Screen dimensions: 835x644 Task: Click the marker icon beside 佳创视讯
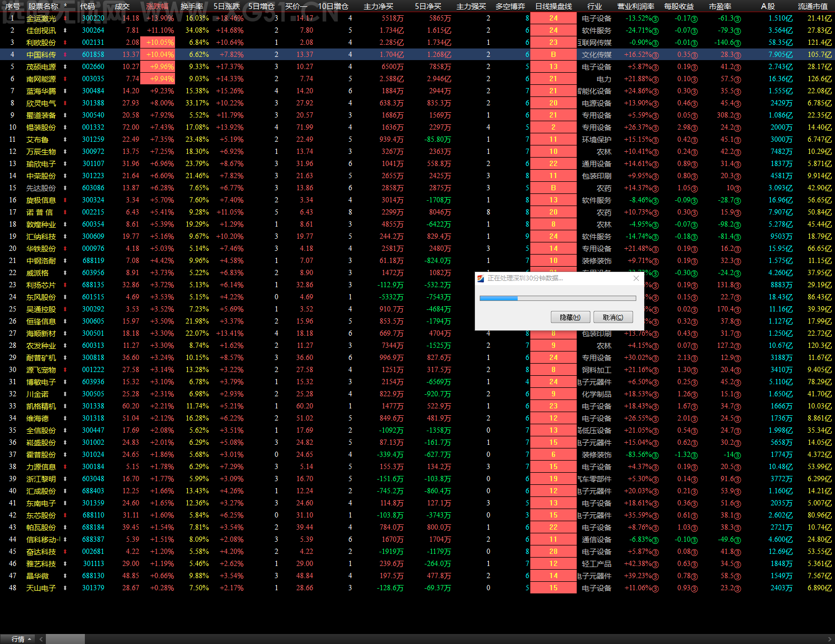pos(65,31)
